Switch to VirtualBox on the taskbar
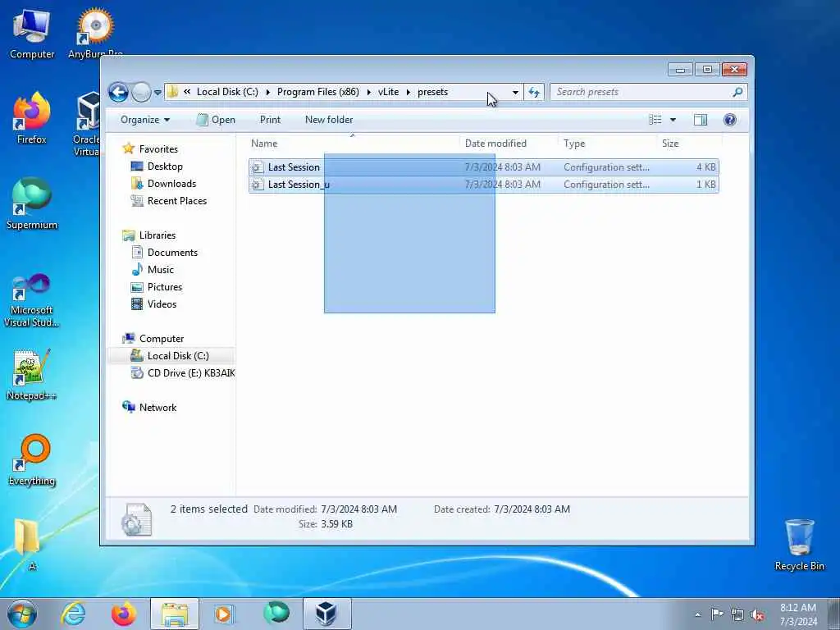Image resolution: width=840 pixels, height=630 pixels. [327, 614]
